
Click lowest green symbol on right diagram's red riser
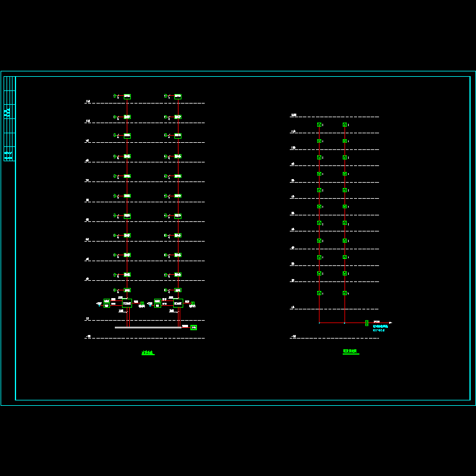click(320, 293)
